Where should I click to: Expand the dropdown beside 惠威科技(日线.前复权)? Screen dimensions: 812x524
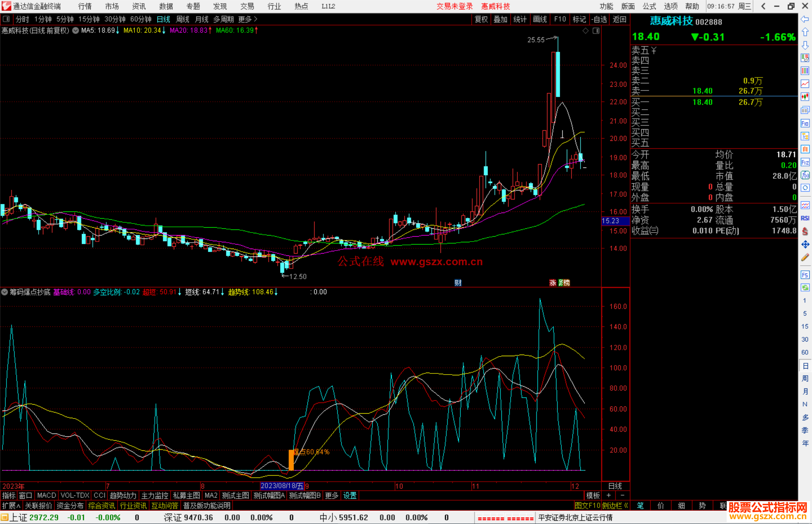76,31
